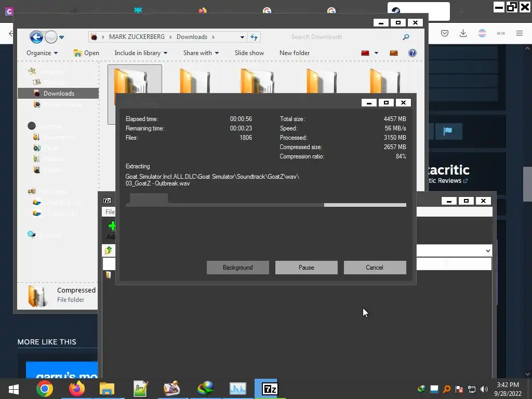Screen dimensions: 532x399
Task: Click the volume speaker tray icon
Action: [484, 389]
